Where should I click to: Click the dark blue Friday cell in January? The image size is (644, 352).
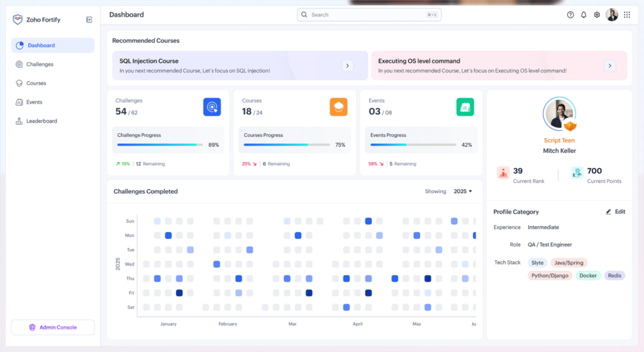(179, 293)
